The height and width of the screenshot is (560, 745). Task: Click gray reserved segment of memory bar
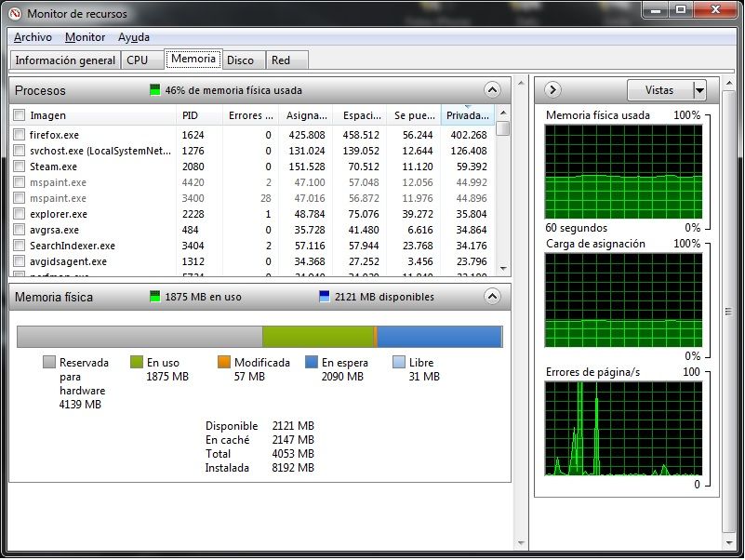[x=140, y=337]
